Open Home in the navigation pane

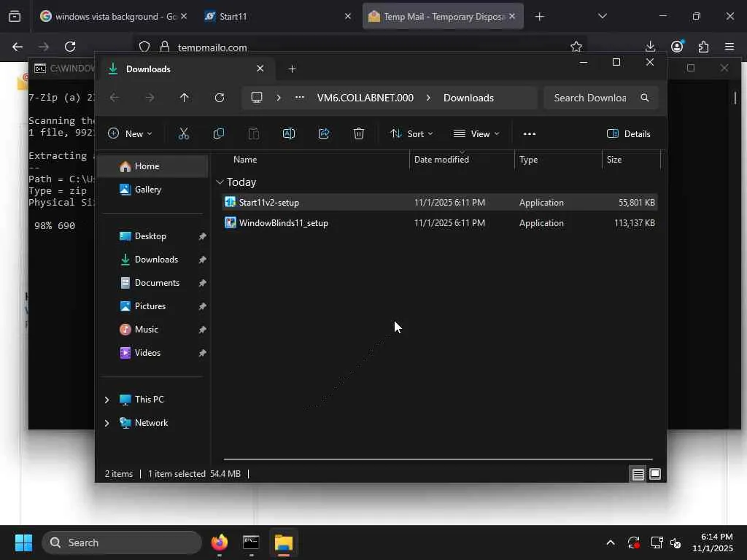coord(152,166)
